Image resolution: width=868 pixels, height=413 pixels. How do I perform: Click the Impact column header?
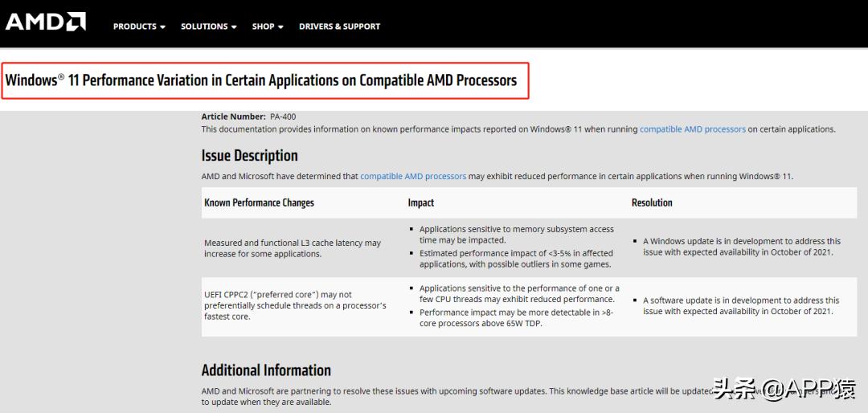pos(421,202)
